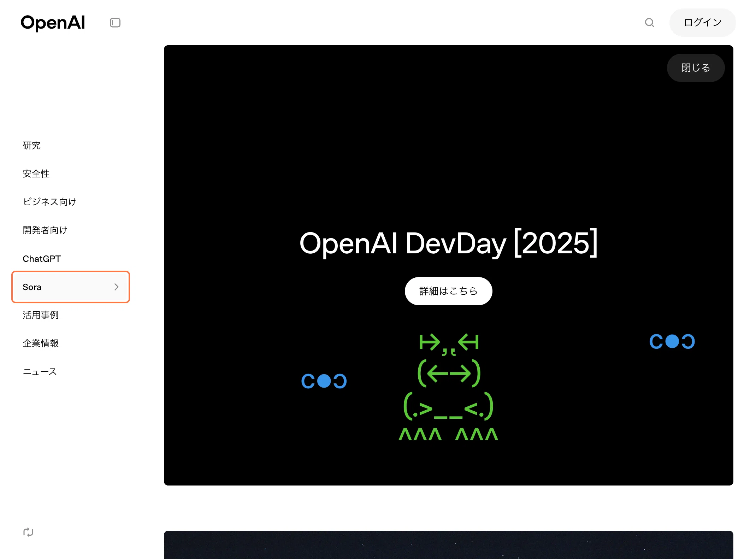This screenshot has height=559, width=756.
Task: Go to 活用事例 in the sidebar
Action: point(41,315)
